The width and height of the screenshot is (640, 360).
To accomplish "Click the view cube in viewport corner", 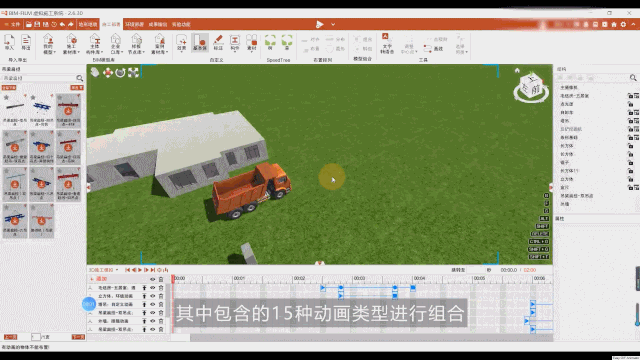I will 531,87.
